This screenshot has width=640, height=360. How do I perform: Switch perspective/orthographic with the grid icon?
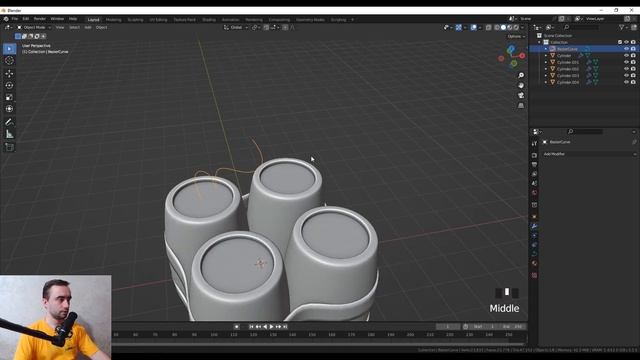(x=521, y=105)
